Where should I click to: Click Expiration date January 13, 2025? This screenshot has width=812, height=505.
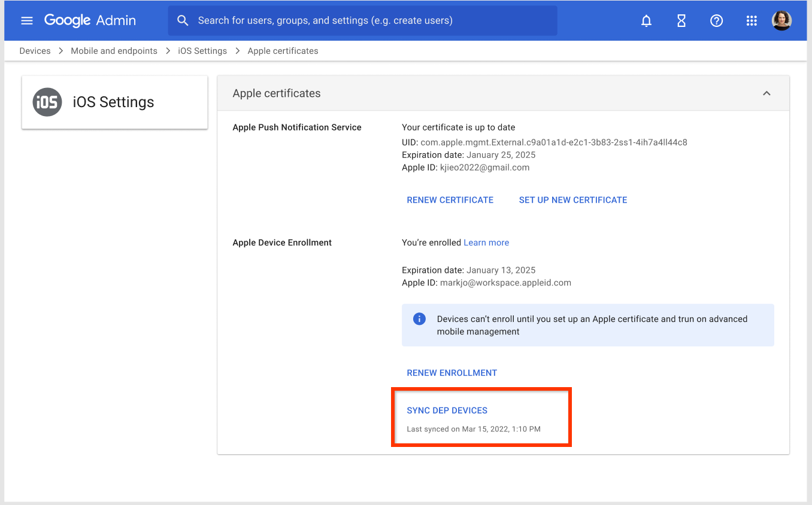[x=469, y=270]
